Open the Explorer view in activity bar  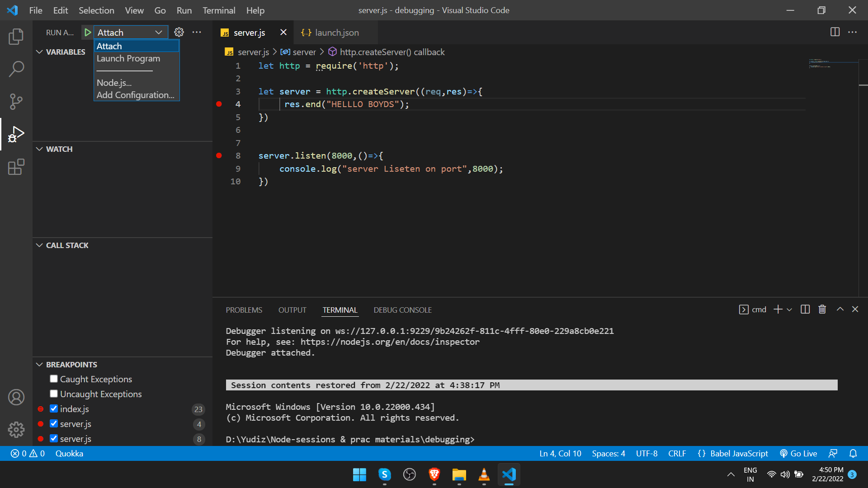[16, 37]
